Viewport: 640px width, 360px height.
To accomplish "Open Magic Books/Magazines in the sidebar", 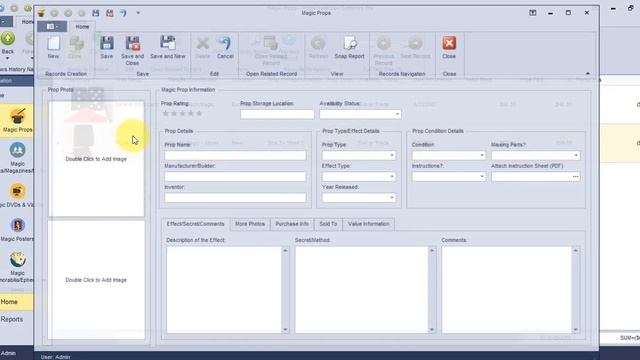I will click(17, 158).
